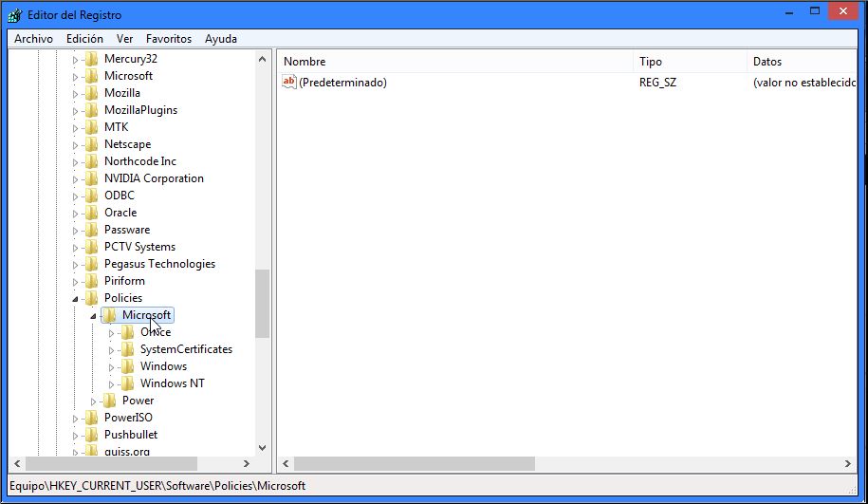Click tree pane horizontal scroll right arrow
The width and height of the screenshot is (868, 504).
pos(247,463)
